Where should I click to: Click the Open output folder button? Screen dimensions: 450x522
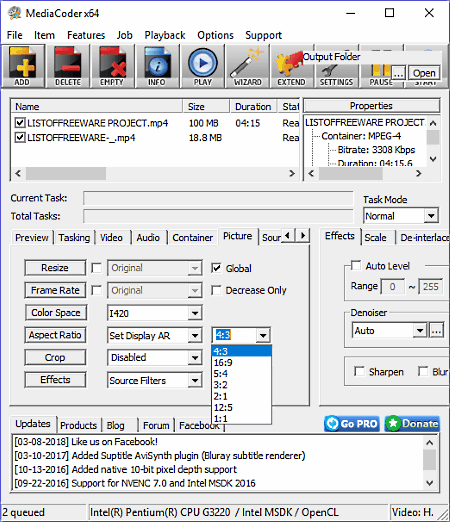(x=424, y=73)
